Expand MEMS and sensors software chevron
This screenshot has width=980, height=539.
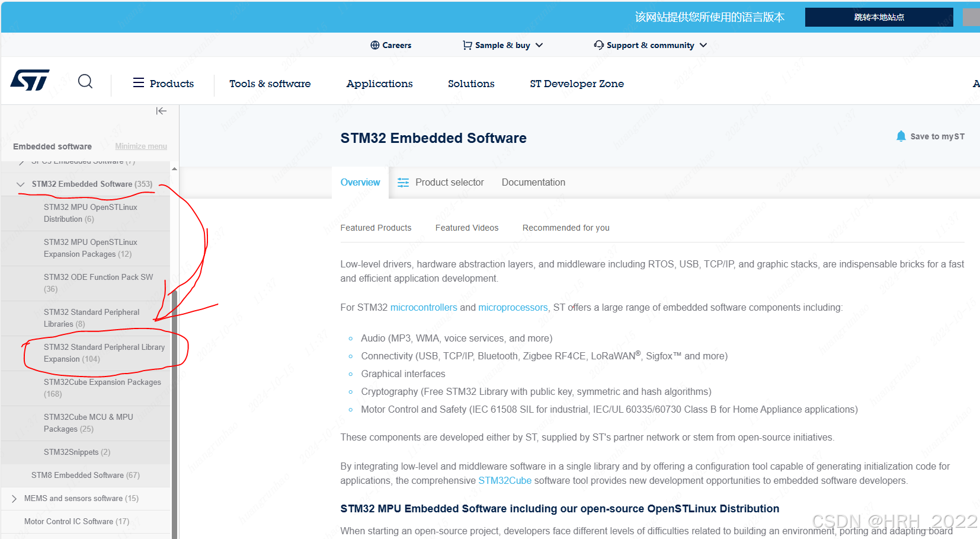(x=14, y=499)
